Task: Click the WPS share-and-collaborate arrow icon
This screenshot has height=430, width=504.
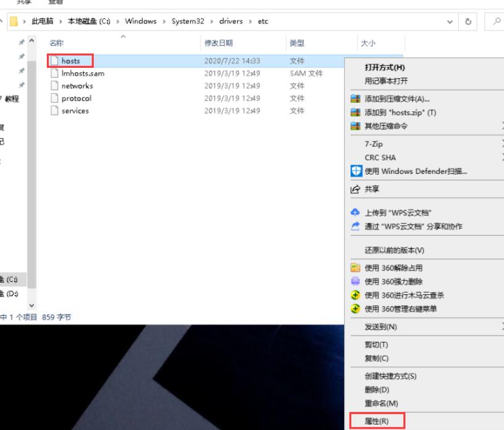Action: tap(355, 226)
